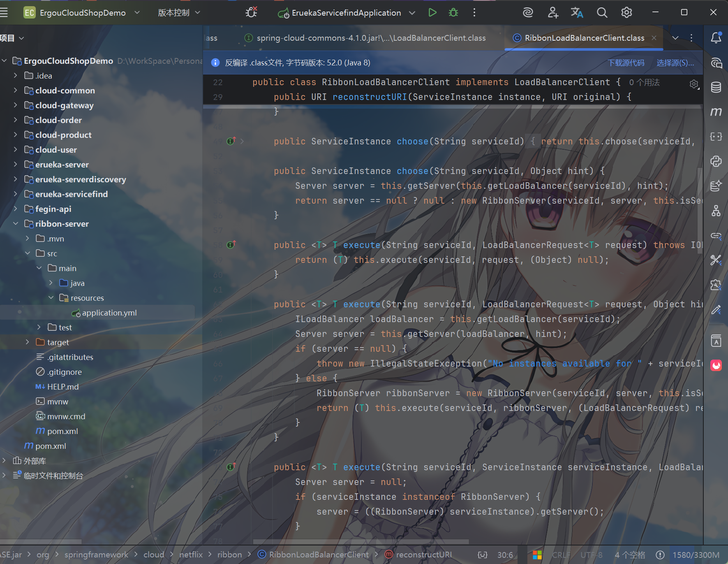This screenshot has height=564, width=728.
Task: Open Notifications bell in right sidebar
Action: point(716,38)
